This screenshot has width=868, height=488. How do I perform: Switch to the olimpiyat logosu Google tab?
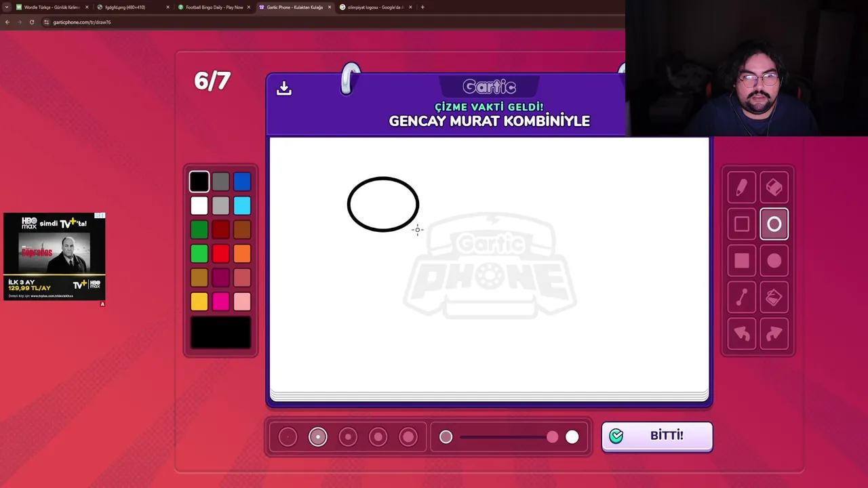(x=375, y=7)
